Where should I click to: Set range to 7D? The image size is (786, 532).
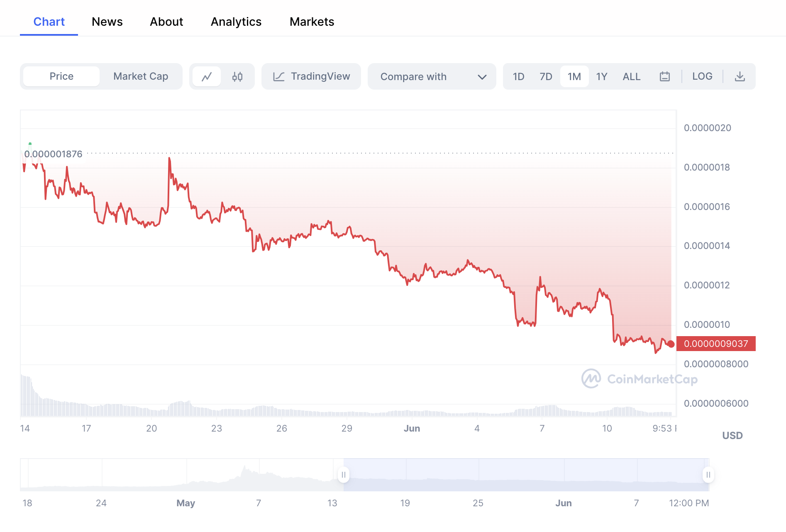(546, 77)
